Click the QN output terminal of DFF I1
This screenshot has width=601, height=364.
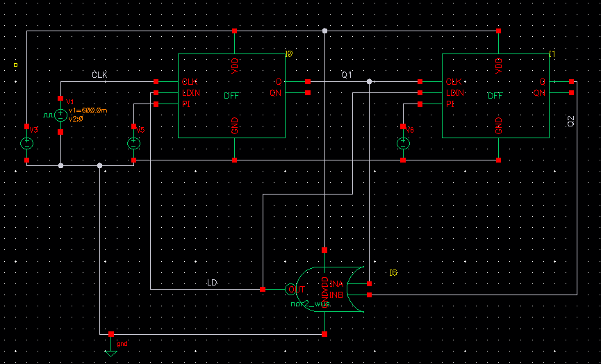(x=572, y=92)
